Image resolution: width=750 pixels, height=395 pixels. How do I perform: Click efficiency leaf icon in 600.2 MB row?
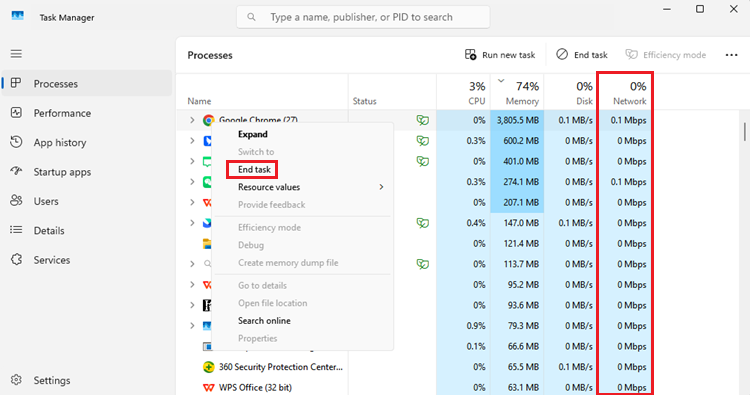(x=422, y=141)
